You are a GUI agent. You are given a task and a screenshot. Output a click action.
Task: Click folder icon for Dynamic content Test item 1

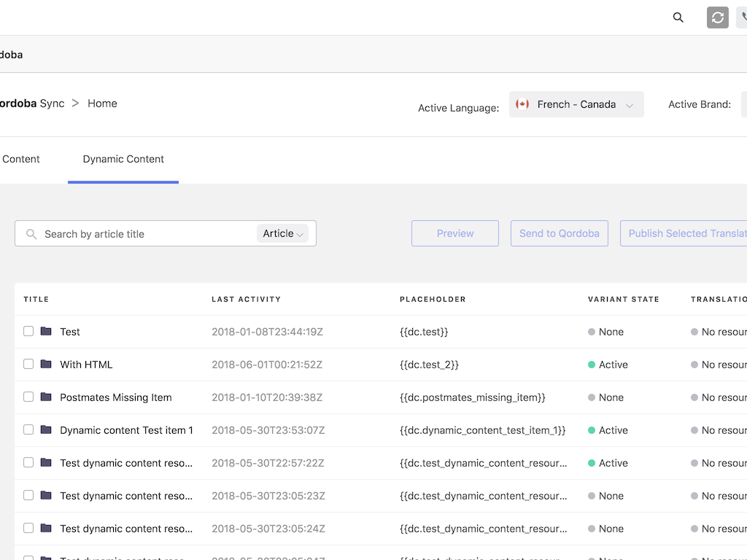pos(46,430)
